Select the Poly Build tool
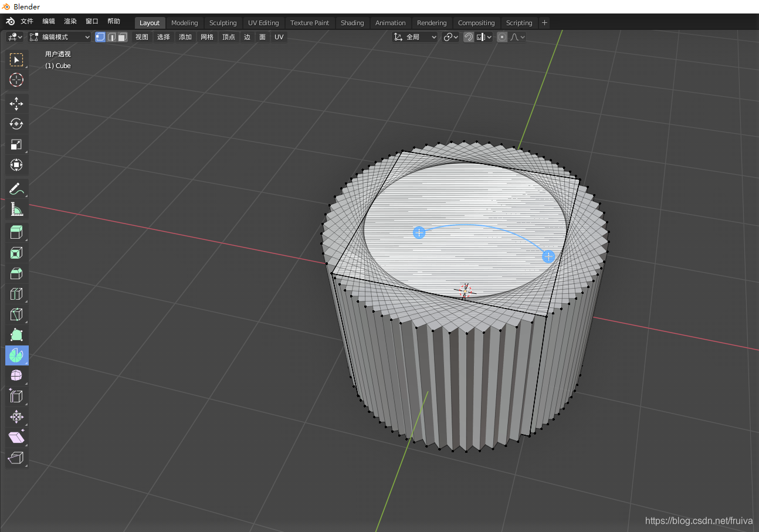The width and height of the screenshot is (759, 532). [x=16, y=336]
